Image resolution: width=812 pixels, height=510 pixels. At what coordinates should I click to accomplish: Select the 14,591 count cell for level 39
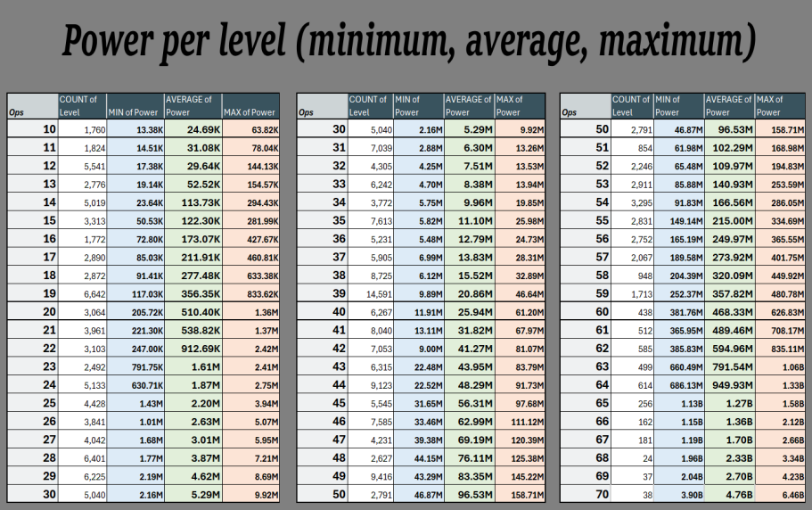[373, 292]
